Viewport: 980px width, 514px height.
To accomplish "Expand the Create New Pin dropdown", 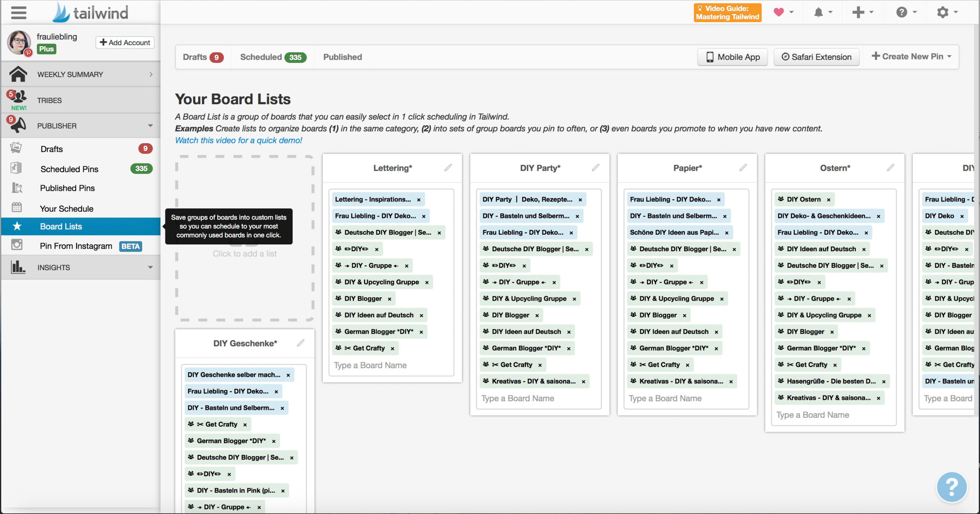I will coord(911,57).
